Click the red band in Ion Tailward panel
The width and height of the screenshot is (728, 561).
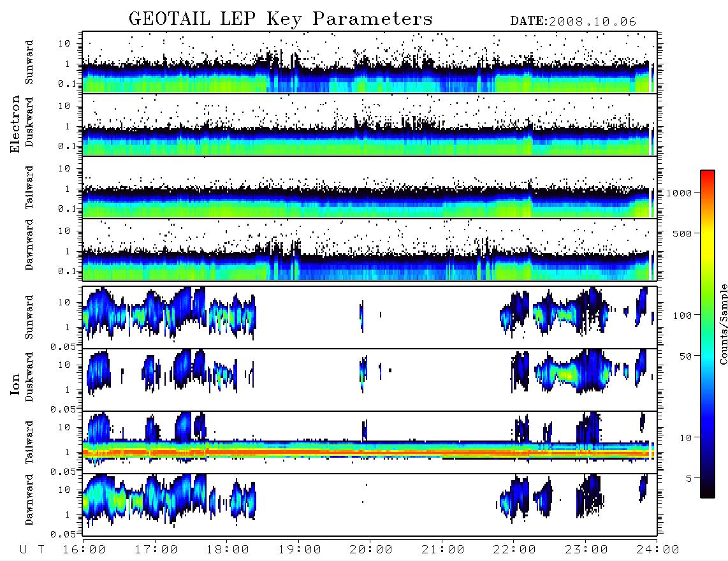point(367,452)
